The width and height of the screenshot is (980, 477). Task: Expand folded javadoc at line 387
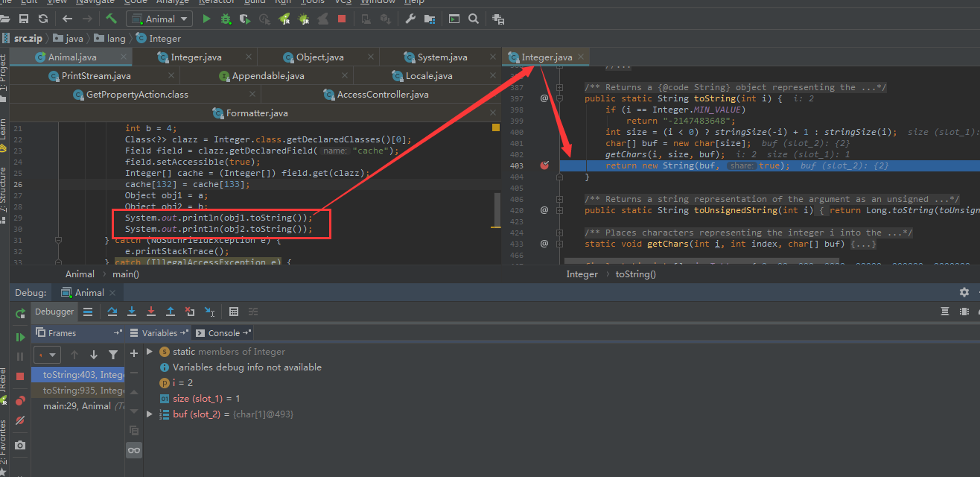tap(559, 87)
